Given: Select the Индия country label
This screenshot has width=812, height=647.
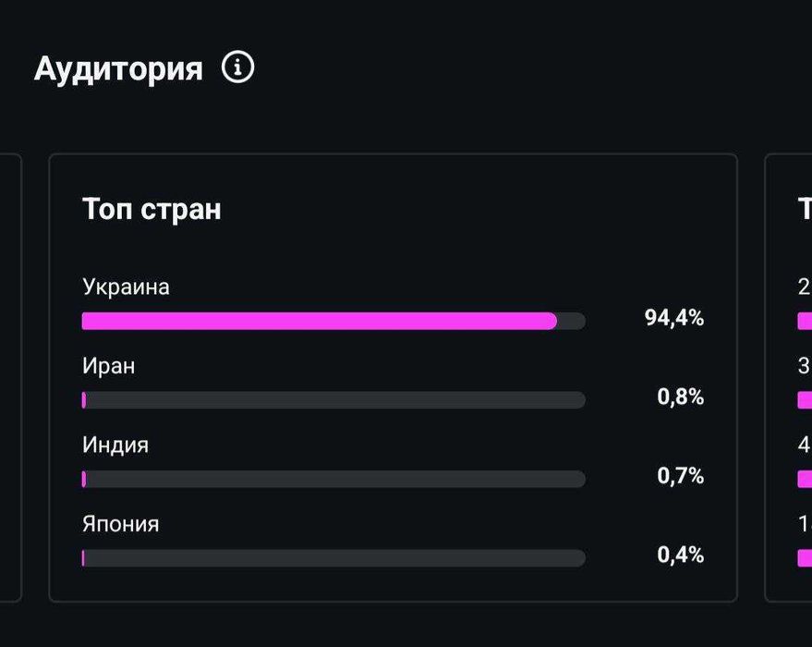Looking at the screenshot, I should [115, 445].
